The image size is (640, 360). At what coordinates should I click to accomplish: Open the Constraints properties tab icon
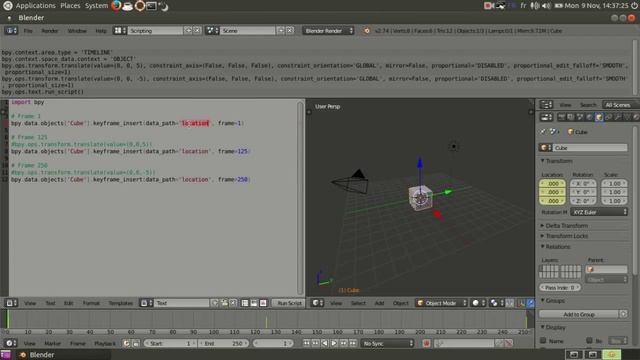pyautogui.click(x=608, y=118)
